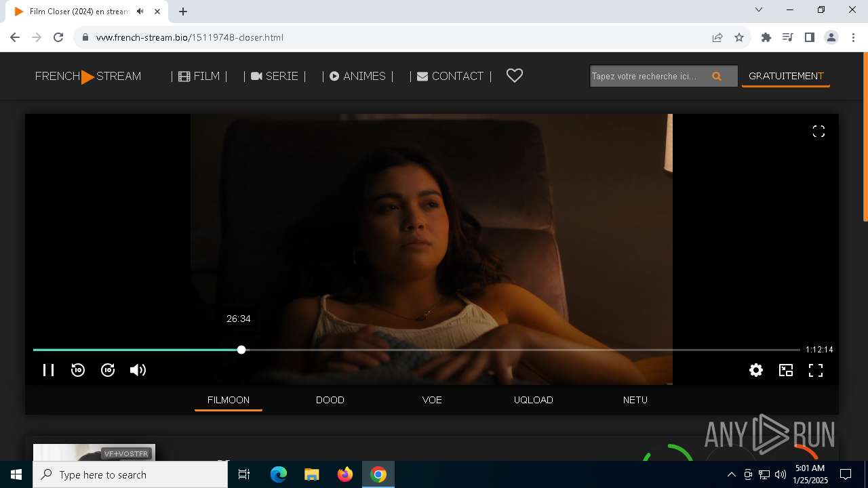Skip forward 10 seconds
The width and height of the screenshot is (868, 488).
tap(108, 370)
